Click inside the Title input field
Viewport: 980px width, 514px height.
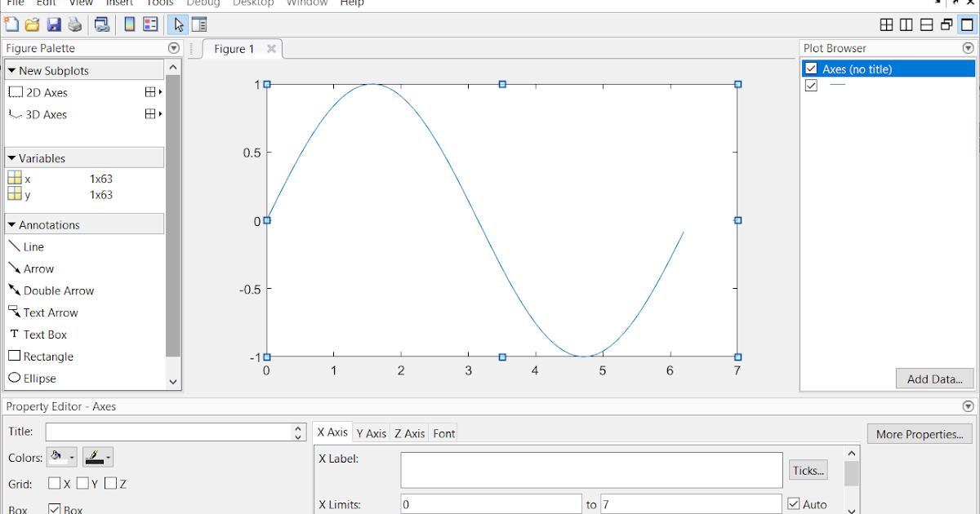click(171, 431)
